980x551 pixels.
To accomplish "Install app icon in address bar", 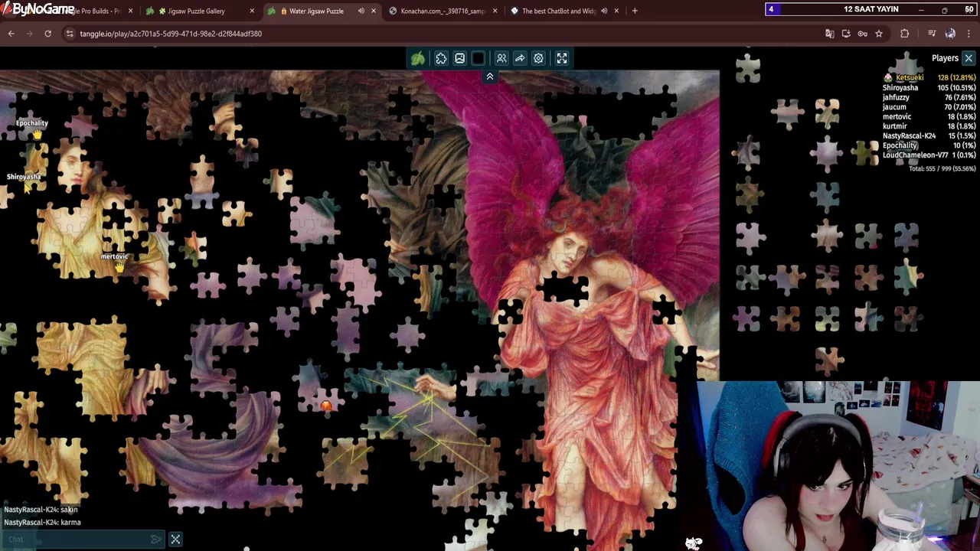I will tap(846, 34).
